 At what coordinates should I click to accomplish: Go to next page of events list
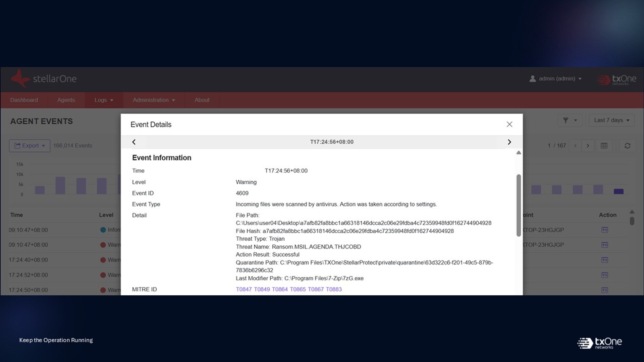[x=588, y=146]
